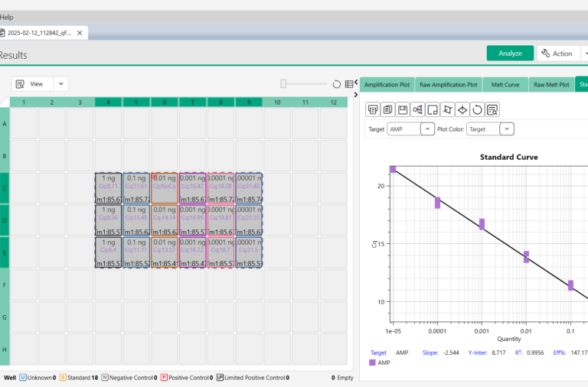Screen dimensions: 588x387
Task: Select well C4 containing 1 ng standard
Action: pos(108,187)
